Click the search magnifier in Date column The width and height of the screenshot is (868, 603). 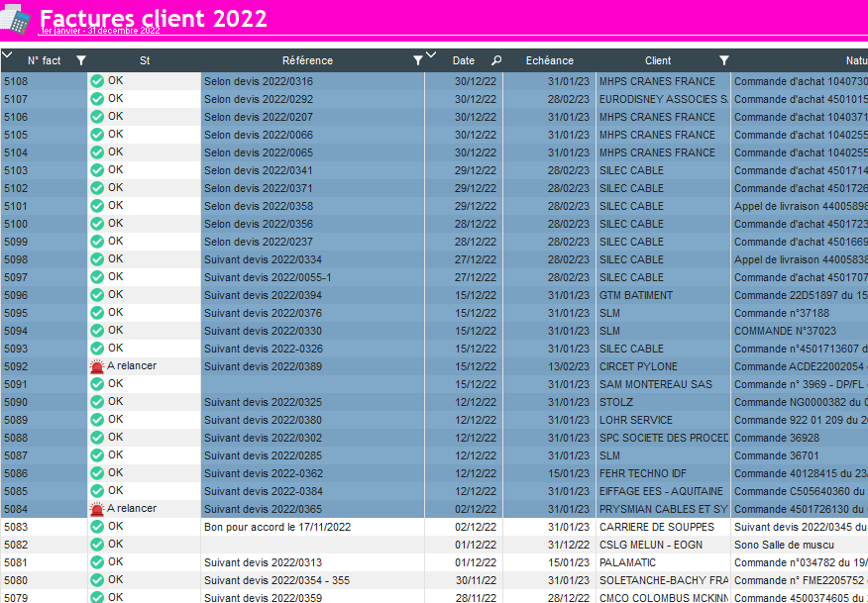tap(496, 60)
